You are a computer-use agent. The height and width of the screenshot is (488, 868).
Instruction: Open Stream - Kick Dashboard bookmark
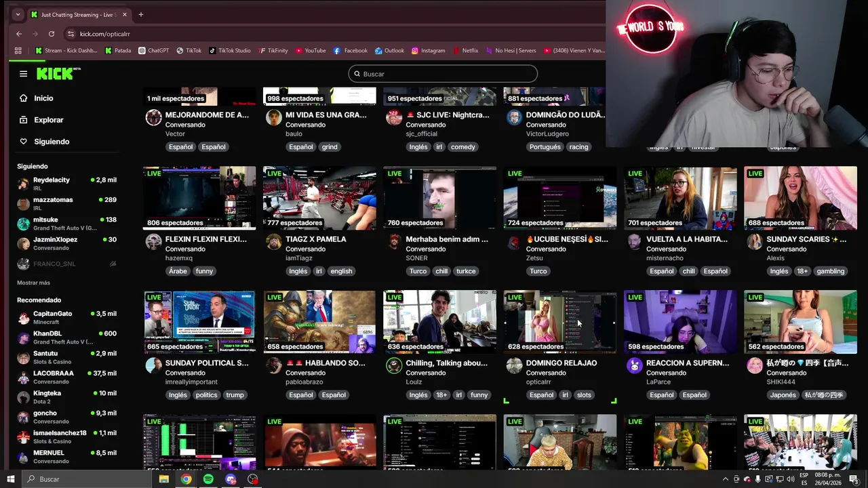[x=66, y=51]
